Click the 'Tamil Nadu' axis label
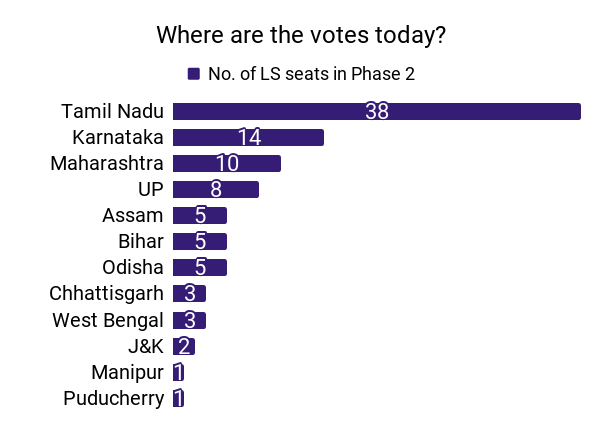This screenshot has height=423, width=600. click(112, 111)
